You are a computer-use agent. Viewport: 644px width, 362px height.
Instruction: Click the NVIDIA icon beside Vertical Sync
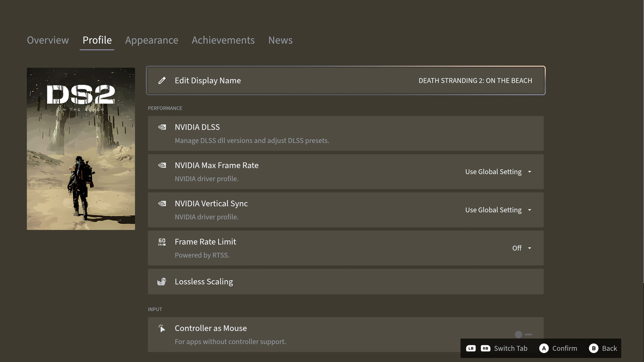point(162,203)
